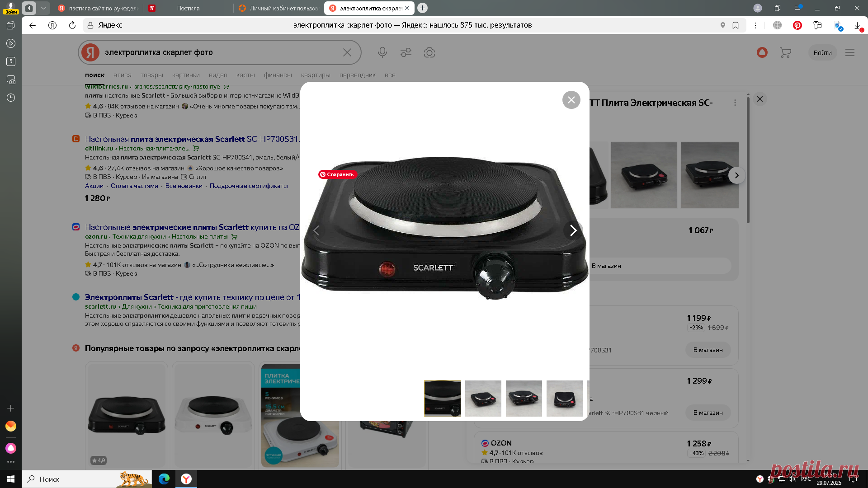Viewport: 868px width, 488px height.
Task: Reload the page with refresh icon
Action: point(72,25)
